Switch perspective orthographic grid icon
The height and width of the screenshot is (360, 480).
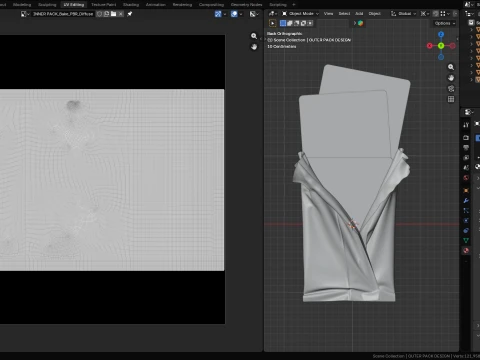451,99
